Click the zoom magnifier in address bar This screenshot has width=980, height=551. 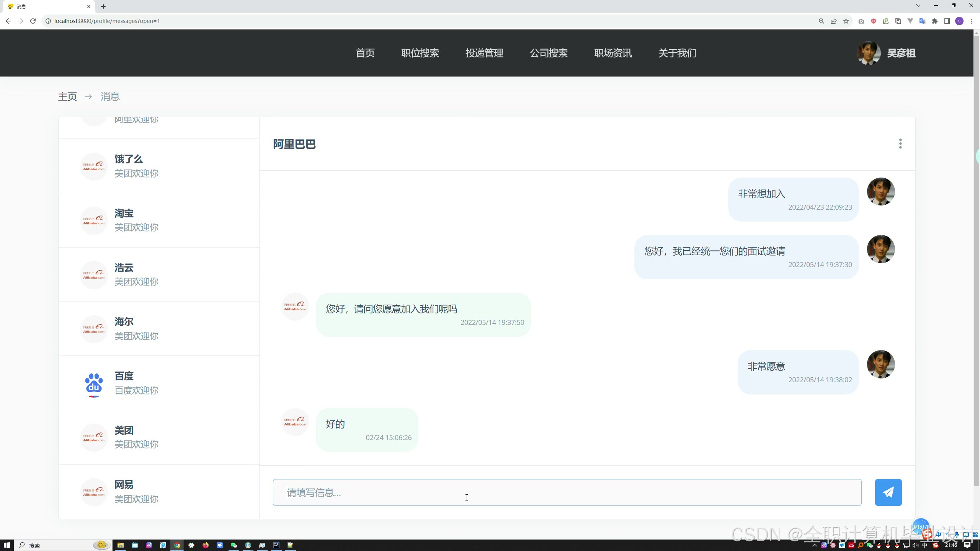[821, 21]
